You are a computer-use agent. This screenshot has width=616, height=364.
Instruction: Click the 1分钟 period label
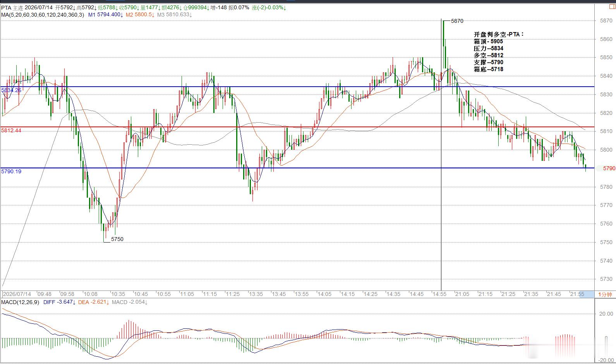point(605,294)
